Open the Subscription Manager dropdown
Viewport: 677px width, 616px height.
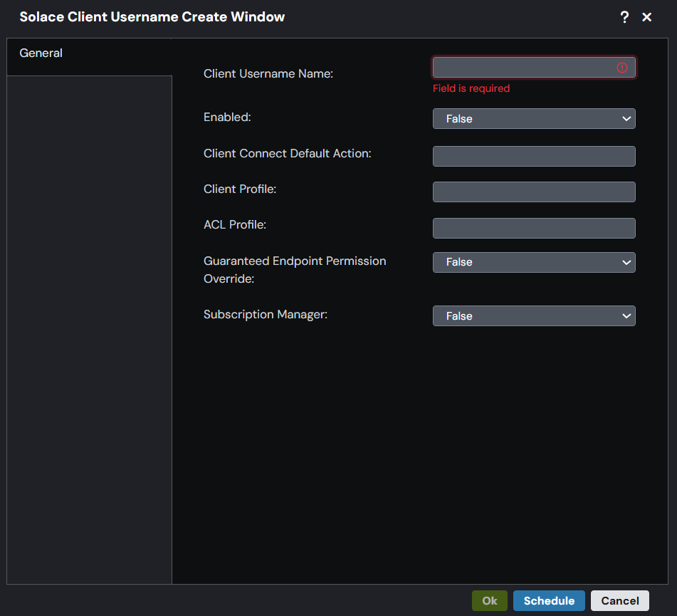point(534,315)
